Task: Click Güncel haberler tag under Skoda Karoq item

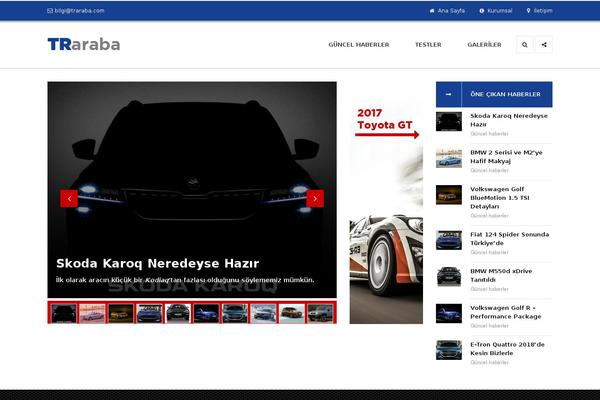Action: point(489,134)
